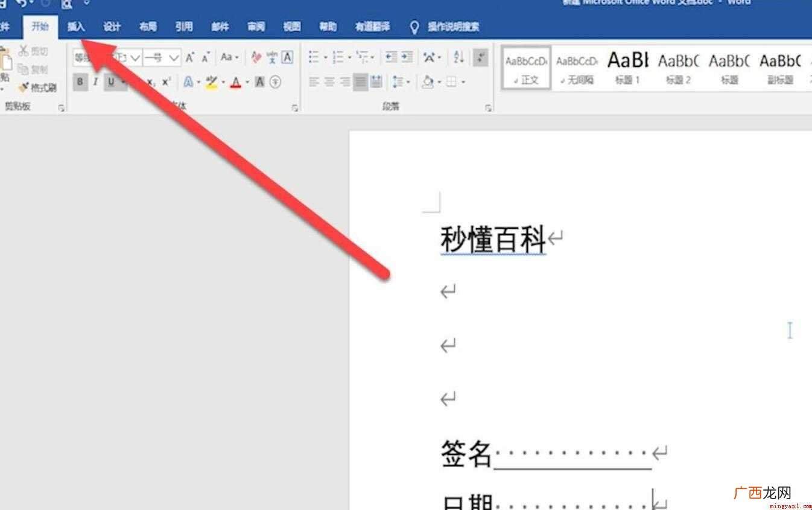The image size is (812, 510).
Task: Toggle Show/Hide paragraph marks
Action: tap(481, 58)
